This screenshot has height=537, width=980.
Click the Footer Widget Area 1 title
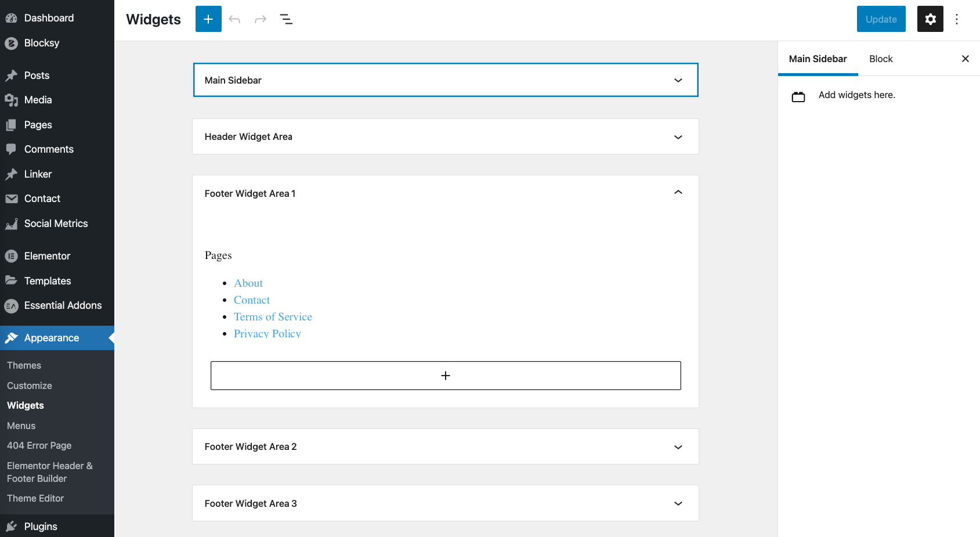[250, 193]
